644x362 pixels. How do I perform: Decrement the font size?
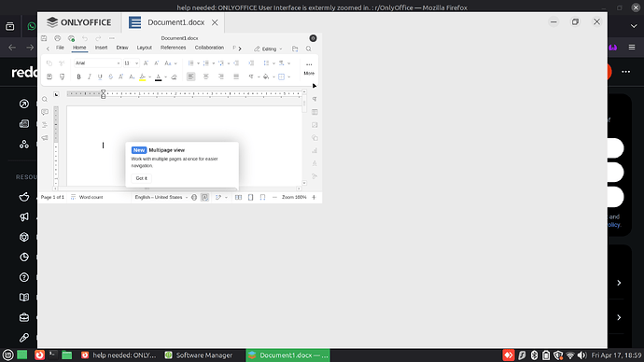pyautogui.click(x=157, y=63)
